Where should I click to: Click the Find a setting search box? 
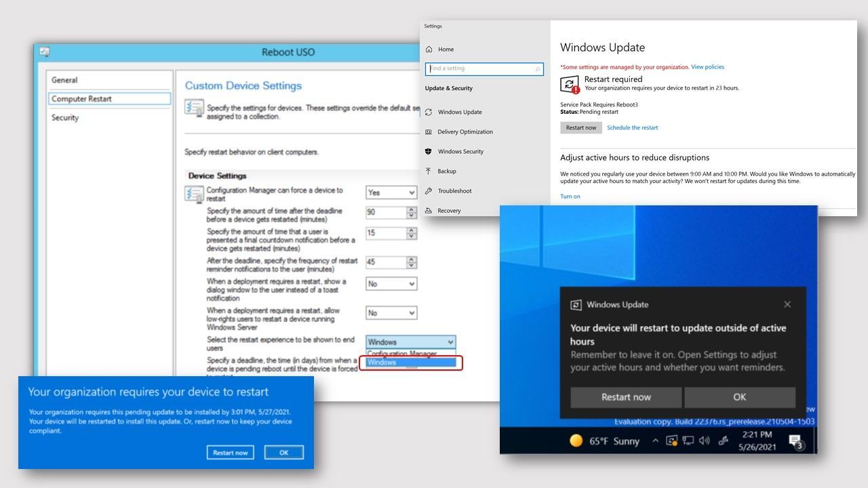click(484, 68)
